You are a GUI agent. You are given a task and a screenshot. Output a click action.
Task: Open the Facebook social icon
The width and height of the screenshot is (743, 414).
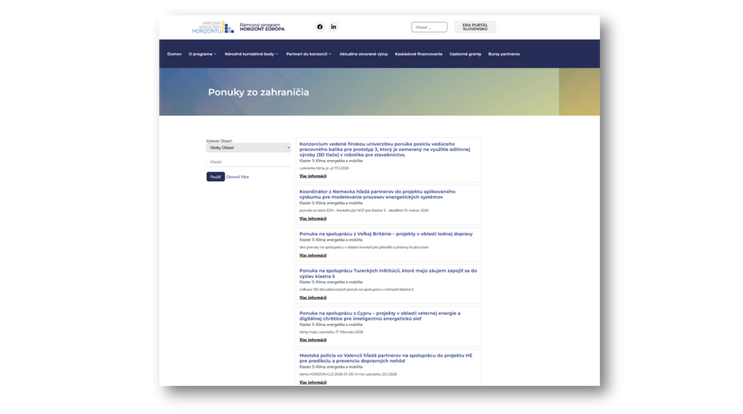coord(320,27)
